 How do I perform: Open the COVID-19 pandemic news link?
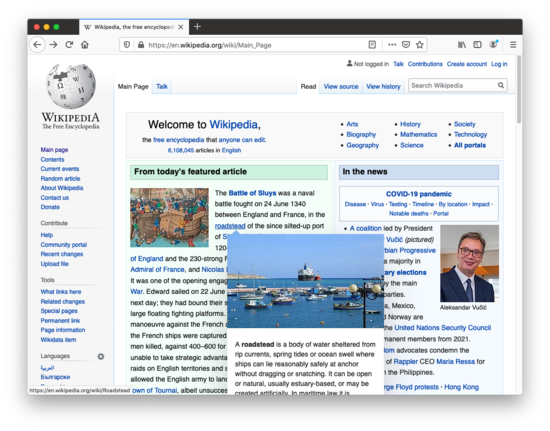[418, 194]
